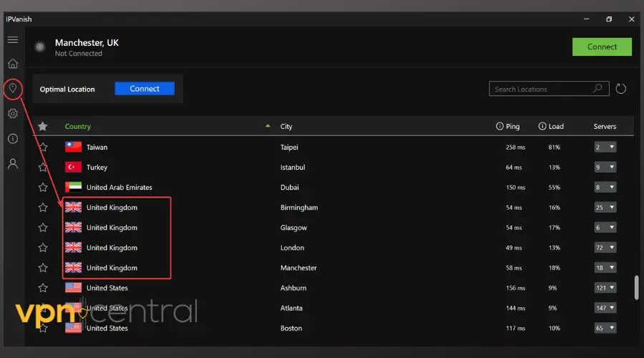The height and width of the screenshot is (358, 644).
Task: Sort by Country column header
Action: (x=77, y=126)
